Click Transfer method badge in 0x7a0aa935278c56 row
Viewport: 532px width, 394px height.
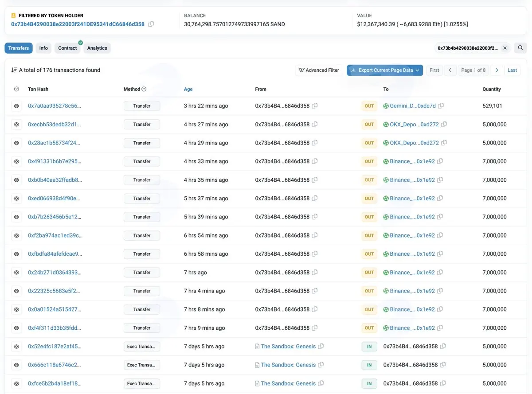coord(142,106)
